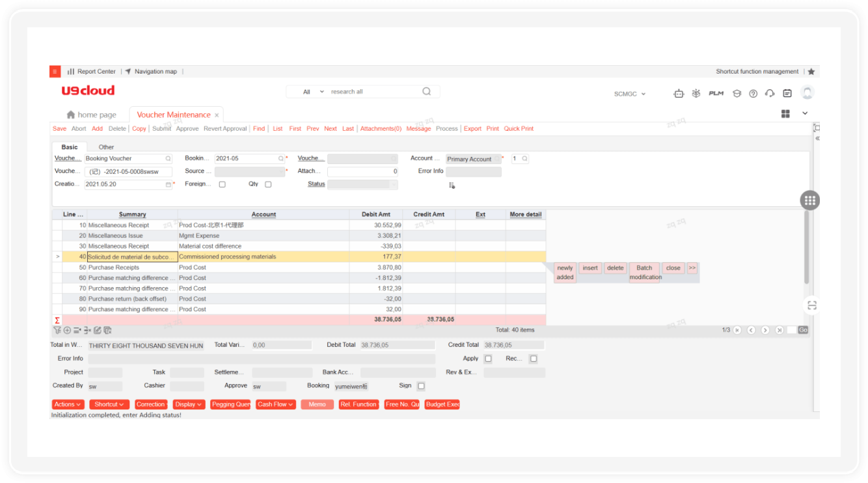
Task: Toggle the Foreign currency checkbox
Action: point(222,184)
